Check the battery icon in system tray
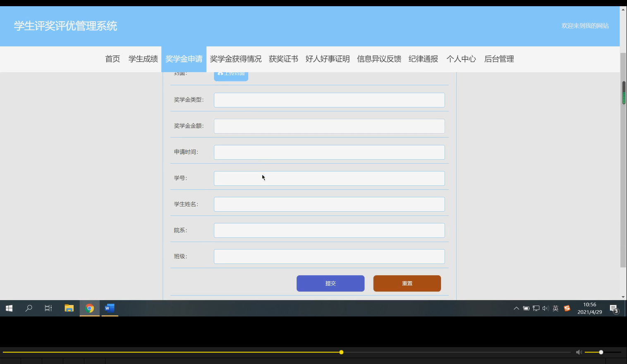Screen dimensions: 627x364 point(526,308)
